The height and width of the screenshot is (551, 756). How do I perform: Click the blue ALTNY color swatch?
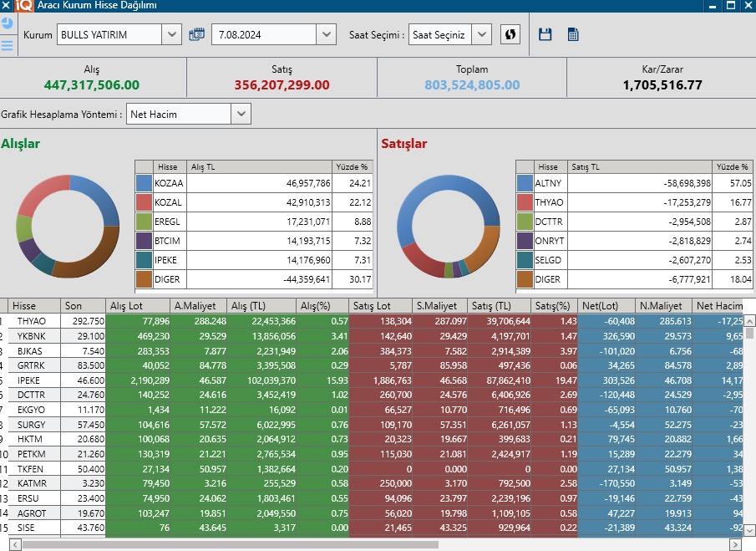click(x=525, y=183)
